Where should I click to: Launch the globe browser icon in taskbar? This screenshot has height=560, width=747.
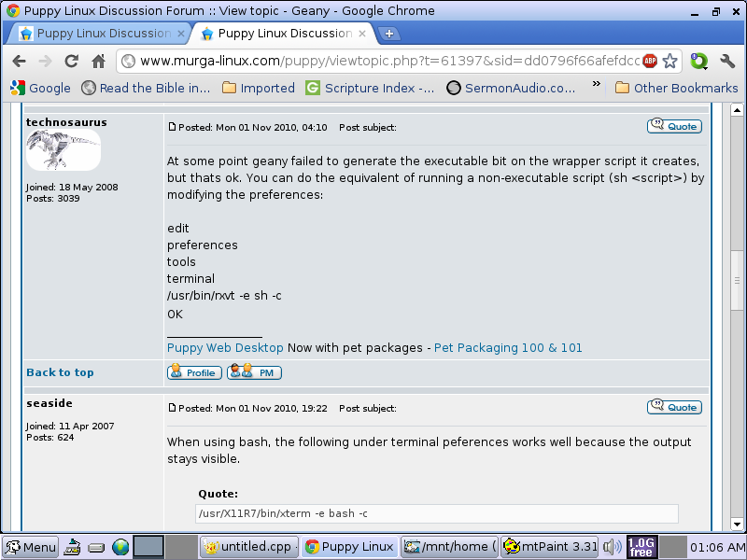[120, 547]
